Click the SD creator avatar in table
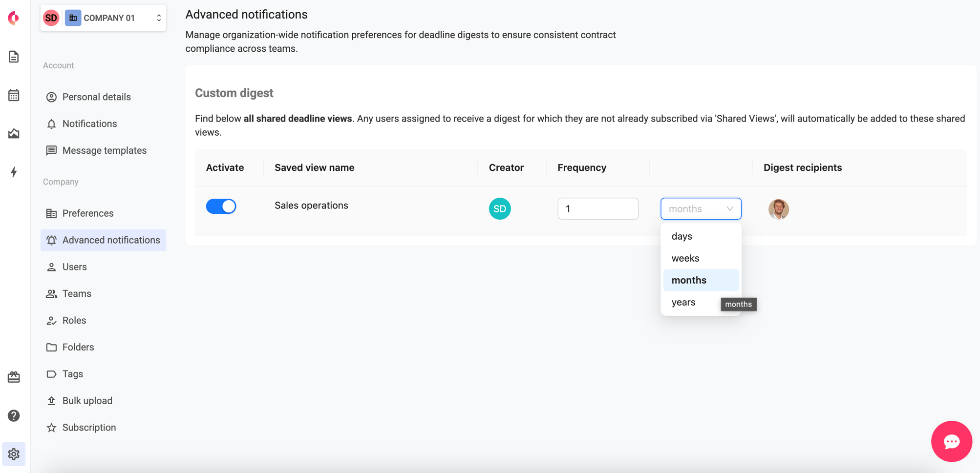Screen dimensions: 980x473 point(500,209)
